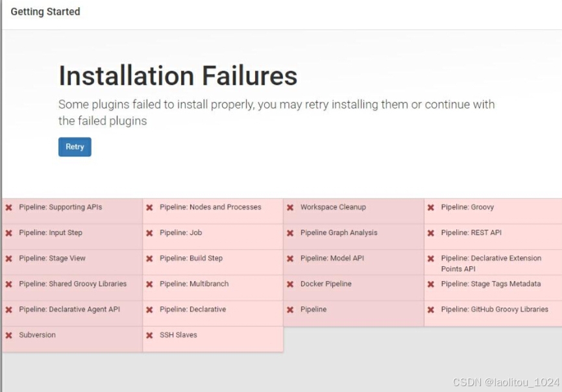Click the 'Getting Started' header title
Screen dimensions: 562x392
pos(45,12)
